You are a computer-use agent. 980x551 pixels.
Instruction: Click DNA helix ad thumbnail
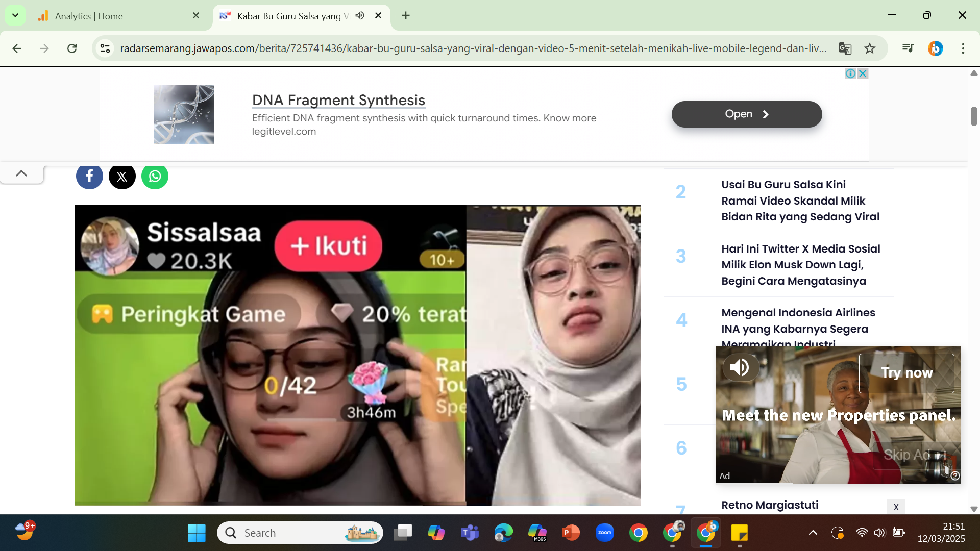point(184,114)
